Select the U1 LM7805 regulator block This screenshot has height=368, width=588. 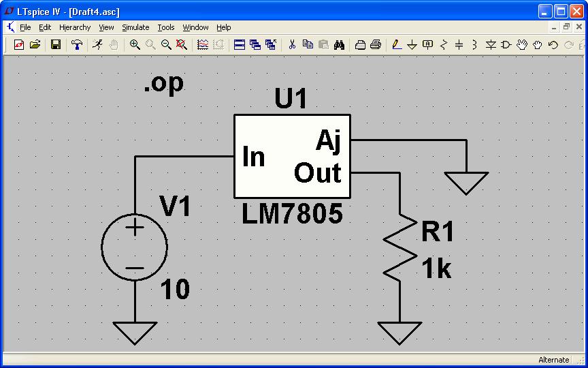point(292,156)
